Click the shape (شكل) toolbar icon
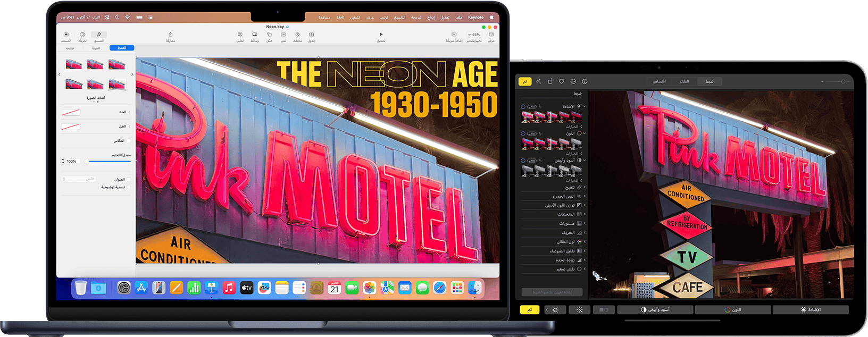This screenshot has width=868, height=337. click(269, 35)
